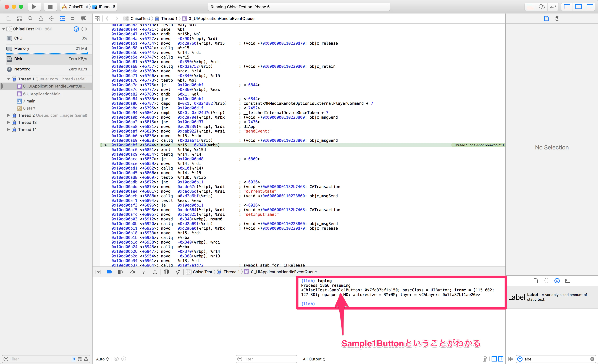The width and height of the screenshot is (598, 364).
Task: Toggle the Navigator panel visibility
Action: [x=567, y=7]
